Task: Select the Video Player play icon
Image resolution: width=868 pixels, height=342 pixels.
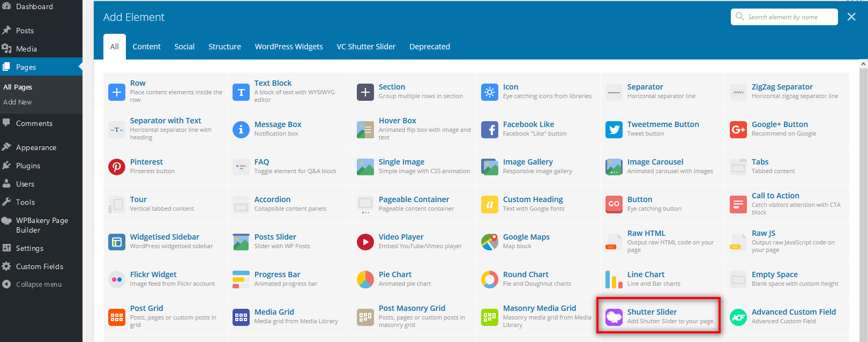Action: pos(365,242)
